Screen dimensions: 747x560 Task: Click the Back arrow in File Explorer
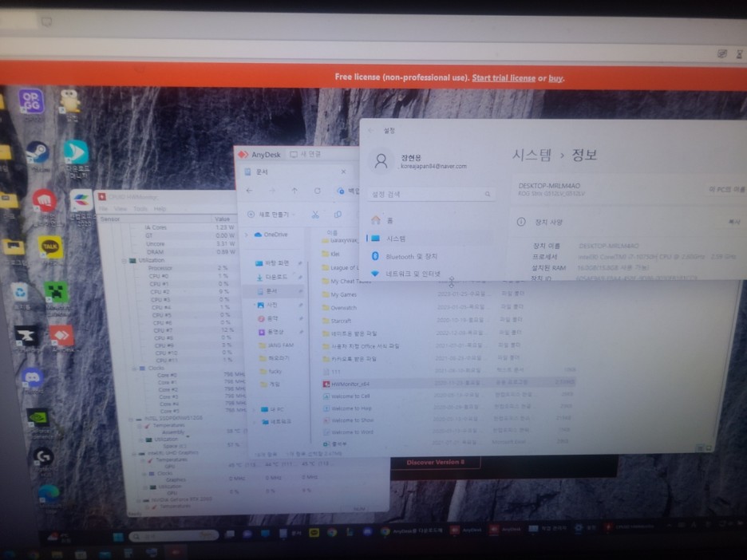[x=250, y=191]
